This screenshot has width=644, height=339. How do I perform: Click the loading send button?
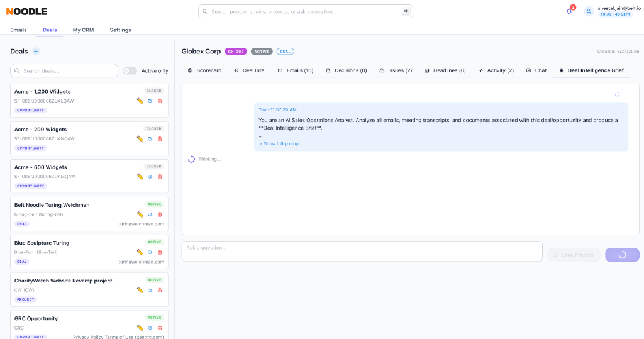[x=622, y=255]
